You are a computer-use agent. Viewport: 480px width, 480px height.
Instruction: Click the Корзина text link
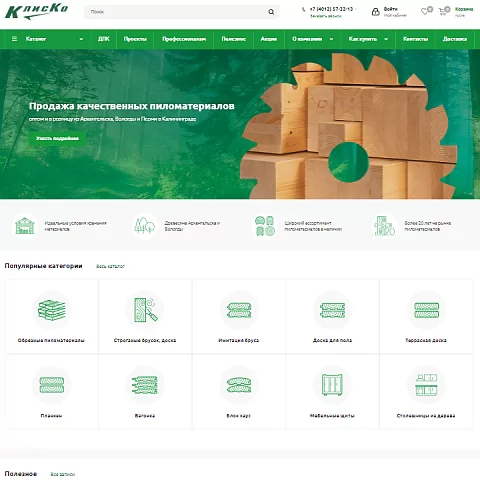point(464,9)
